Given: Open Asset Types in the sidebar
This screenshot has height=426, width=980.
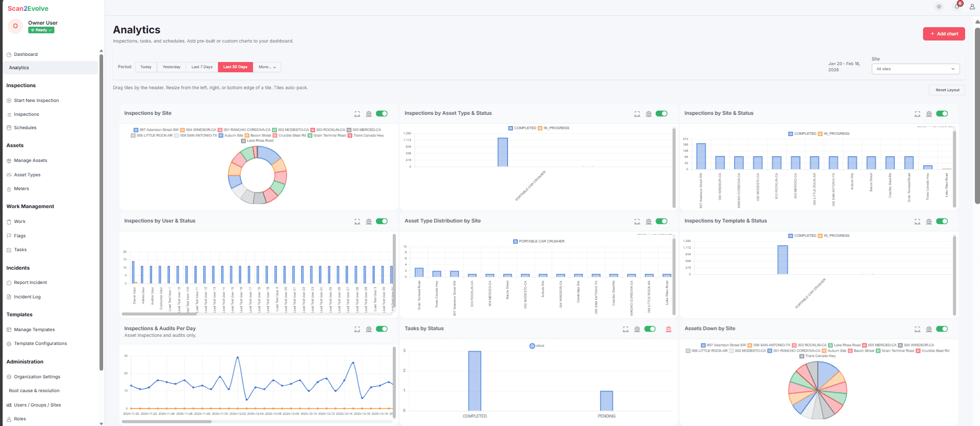Looking at the screenshot, I should tap(27, 175).
